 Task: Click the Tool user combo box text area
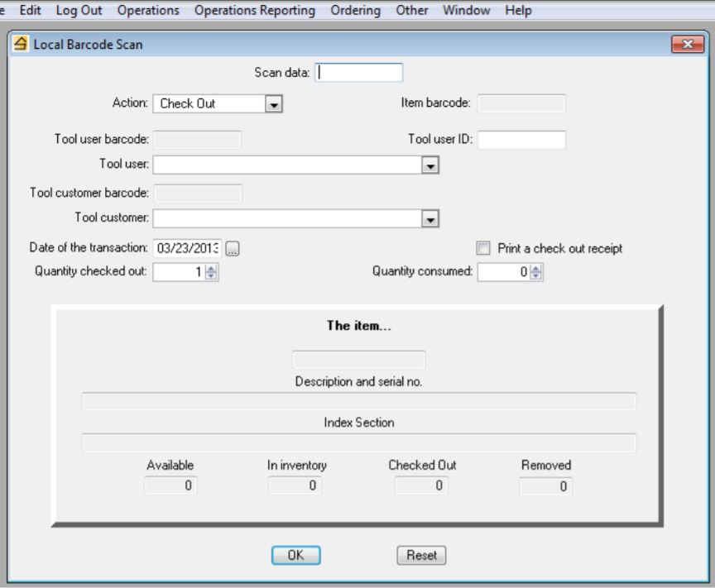click(x=287, y=165)
